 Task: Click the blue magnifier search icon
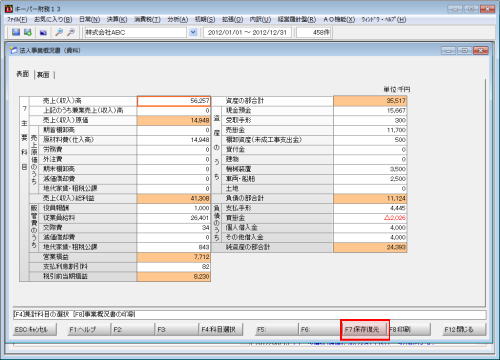tap(59, 32)
